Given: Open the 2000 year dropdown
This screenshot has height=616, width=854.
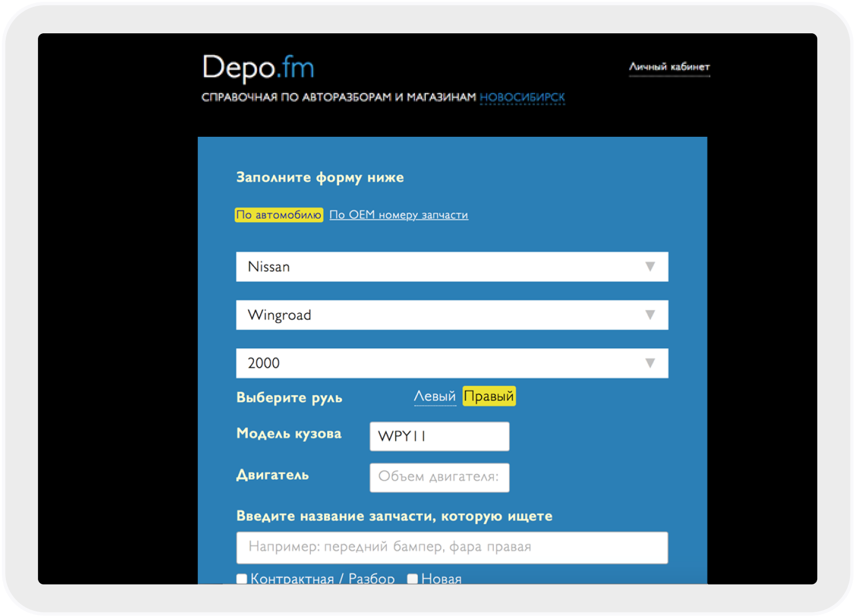Looking at the screenshot, I should pos(452,363).
